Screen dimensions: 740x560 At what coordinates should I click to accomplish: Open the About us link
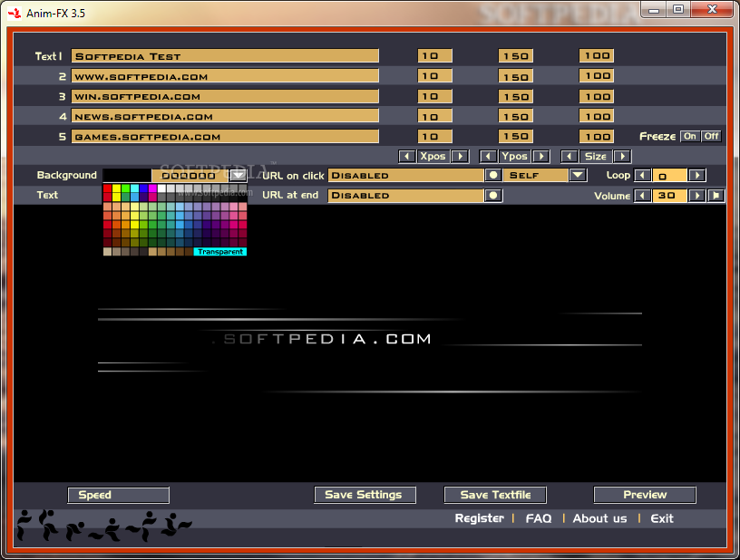pos(599,518)
